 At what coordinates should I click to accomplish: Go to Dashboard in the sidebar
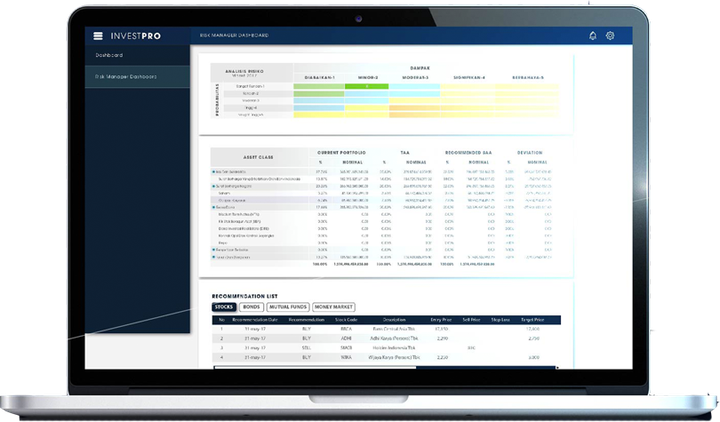point(109,55)
